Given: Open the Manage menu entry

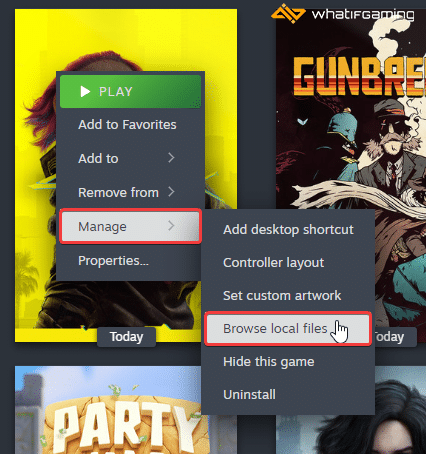Looking at the screenshot, I should pyautogui.click(x=130, y=226).
